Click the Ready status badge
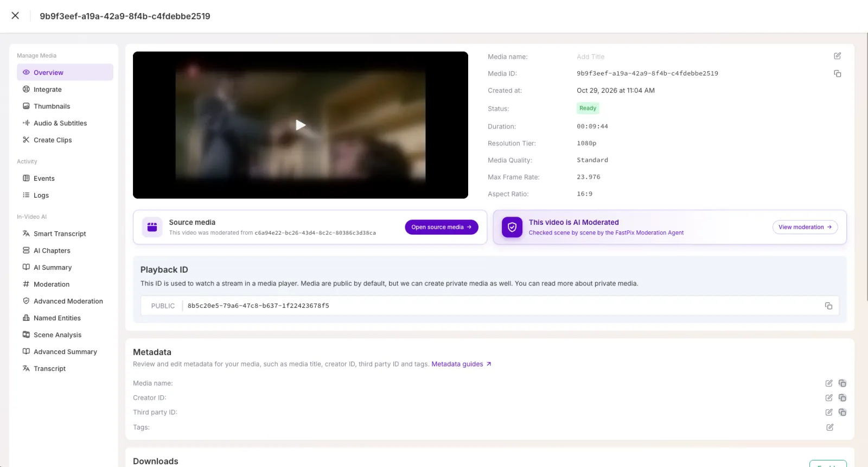 588,108
